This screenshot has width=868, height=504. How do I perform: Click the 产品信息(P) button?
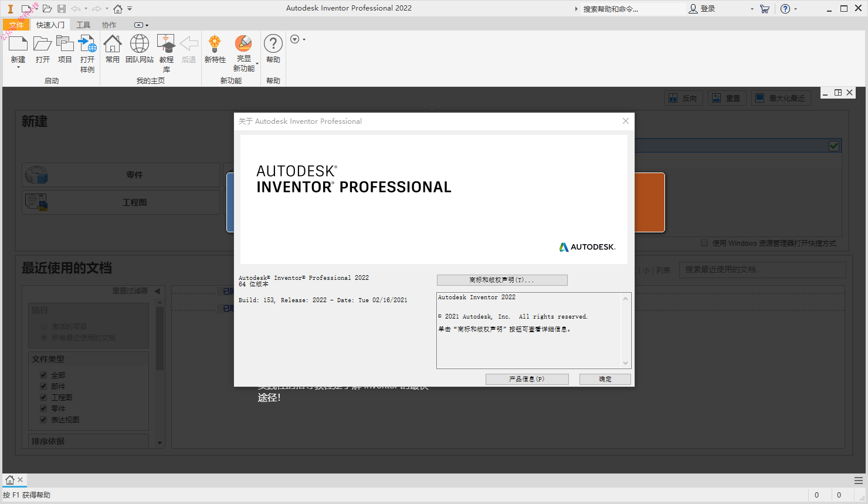pyautogui.click(x=527, y=379)
